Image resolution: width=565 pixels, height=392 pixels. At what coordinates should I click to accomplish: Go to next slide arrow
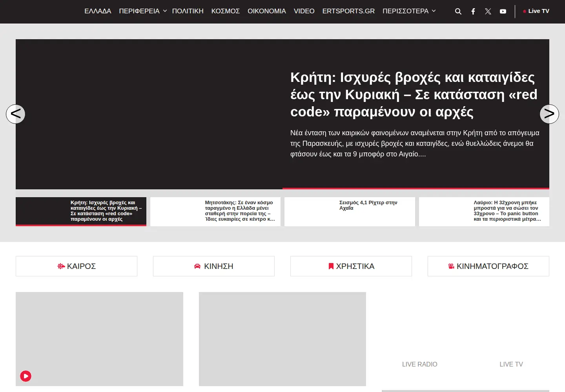coord(549,114)
